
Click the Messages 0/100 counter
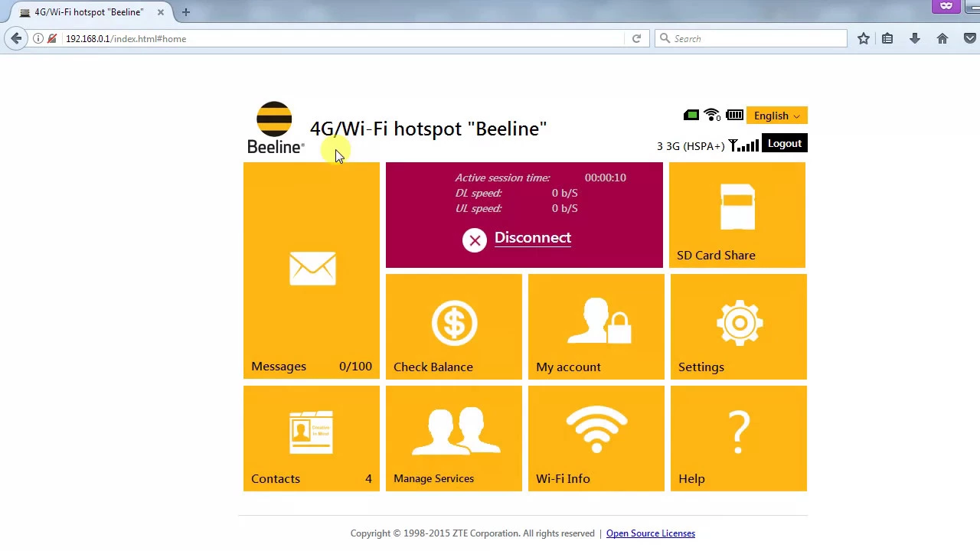click(355, 366)
